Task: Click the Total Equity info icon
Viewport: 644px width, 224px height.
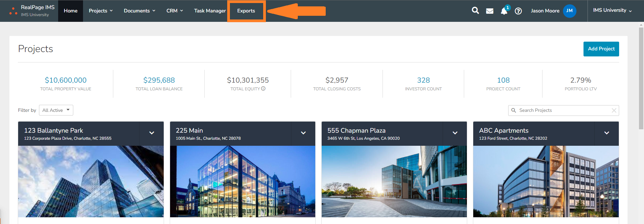Action: click(263, 89)
